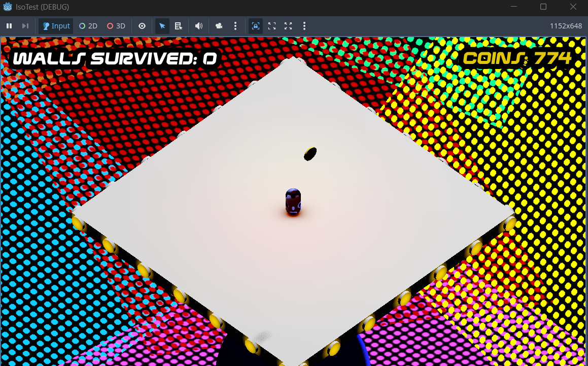
Task: Maximize the IsoTest window
Action: point(543,7)
